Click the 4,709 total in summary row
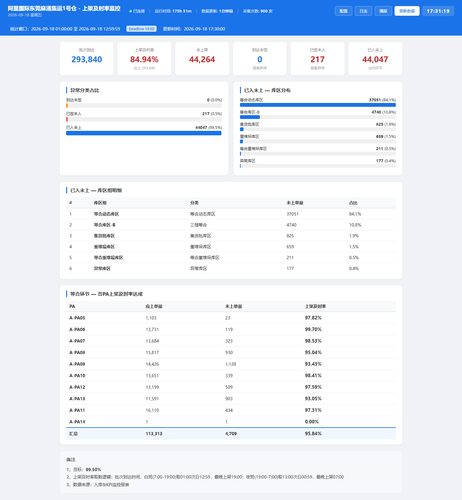This screenshot has height=500, width=462. [x=231, y=434]
